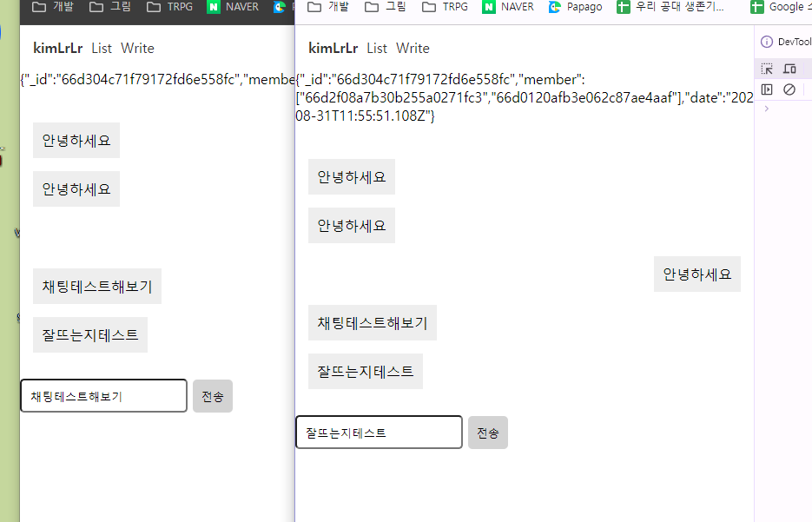
Task: Click JSON chat room data in right window
Action: (525, 97)
